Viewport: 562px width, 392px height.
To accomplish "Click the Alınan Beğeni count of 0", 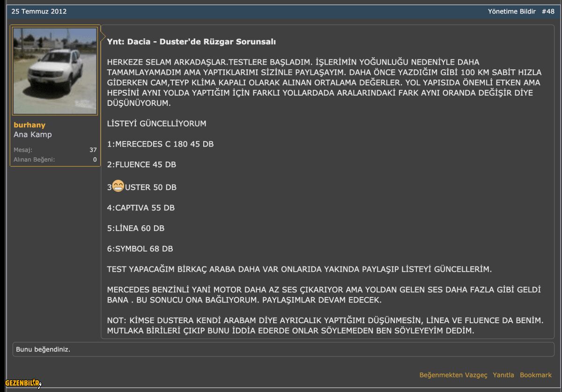I will point(95,159).
